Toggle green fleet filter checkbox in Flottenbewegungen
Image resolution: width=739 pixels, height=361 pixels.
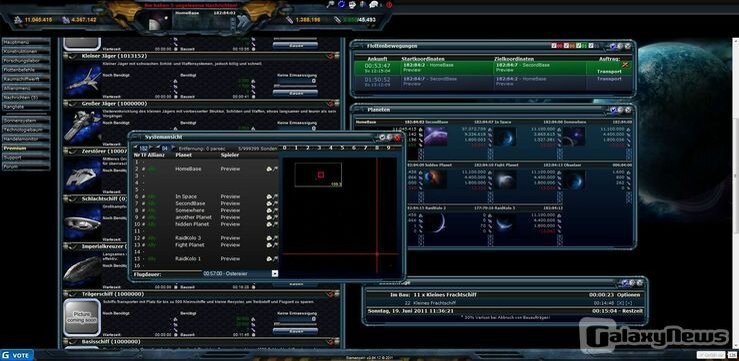(x=579, y=46)
